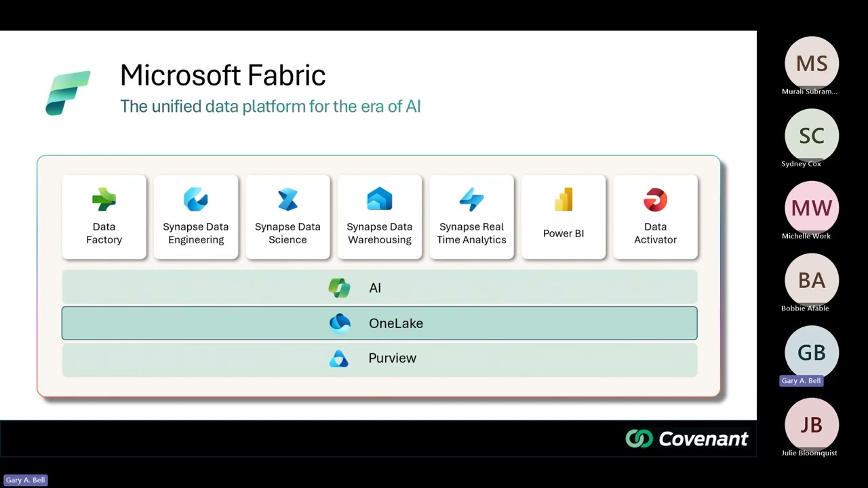Click the 'Synapse Real Time Analytics' label
This screenshot has width=868, height=488.
pos(471,233)
